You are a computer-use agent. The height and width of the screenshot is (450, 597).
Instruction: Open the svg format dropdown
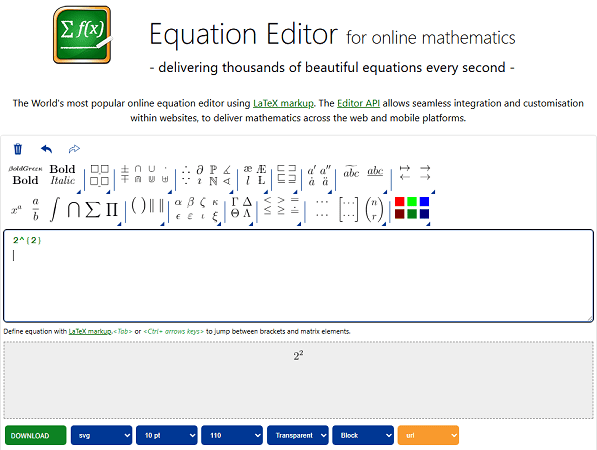pos(101,435)
